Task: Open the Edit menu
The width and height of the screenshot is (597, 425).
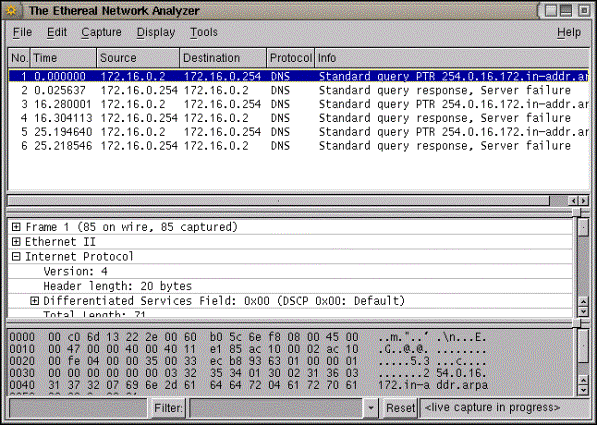Action: click(x=57, y=32)
